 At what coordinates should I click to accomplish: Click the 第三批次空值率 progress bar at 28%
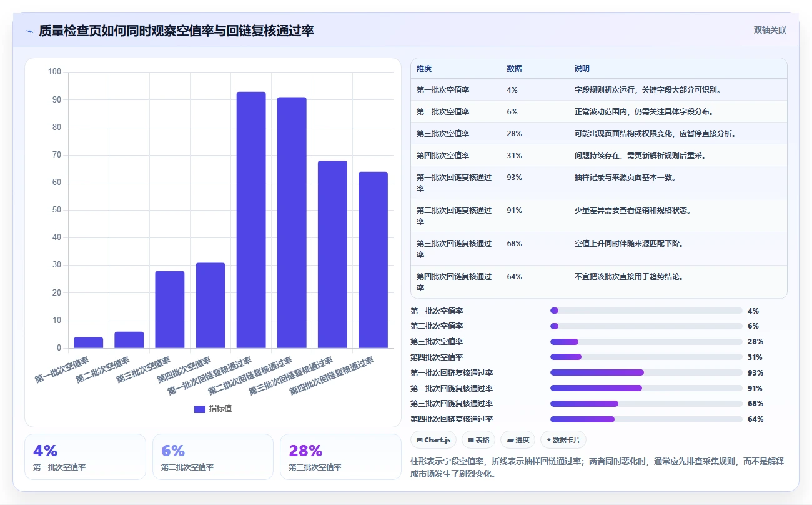[x=646, y=342]
